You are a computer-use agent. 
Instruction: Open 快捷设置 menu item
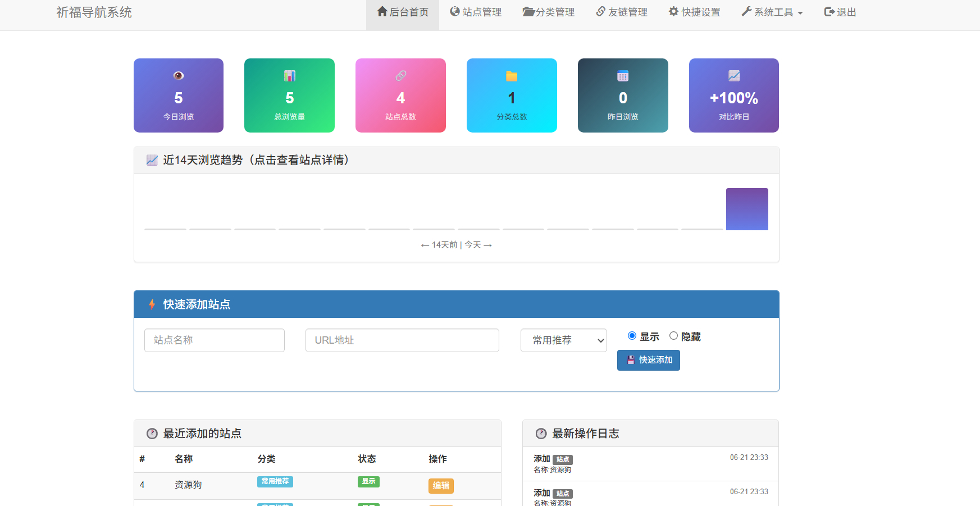695,12
